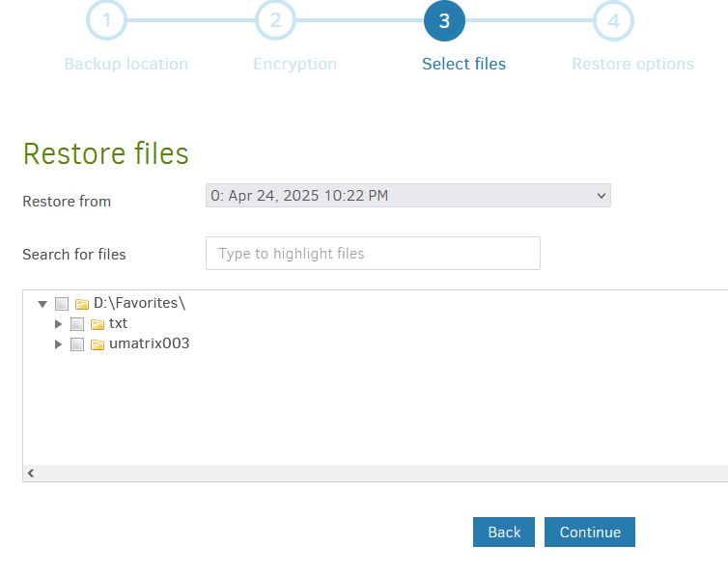The width and height of the screenshot is (728, 574).
Task: Expand the umatrix003 folder node
Action: point(58,344)
